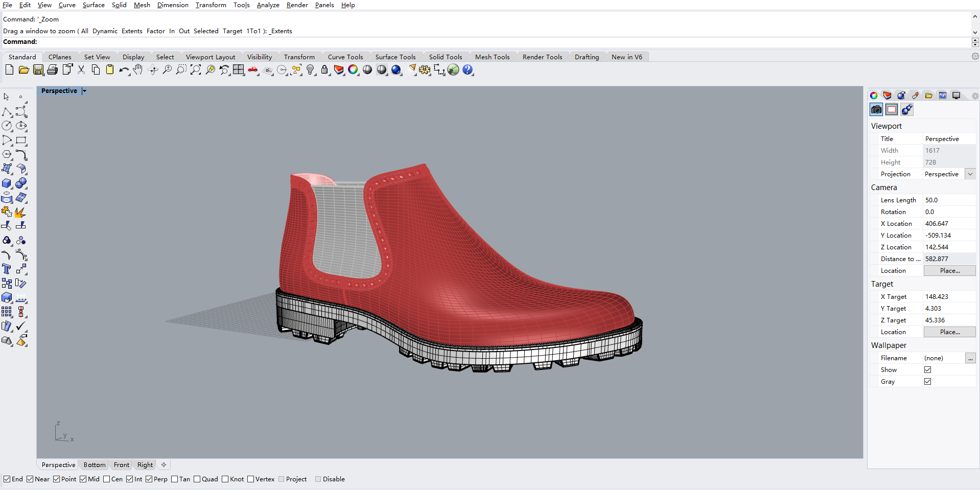980x490 pixels.
Task: Open the wallpaper Filename browse menu
Action: coord(970,358)
